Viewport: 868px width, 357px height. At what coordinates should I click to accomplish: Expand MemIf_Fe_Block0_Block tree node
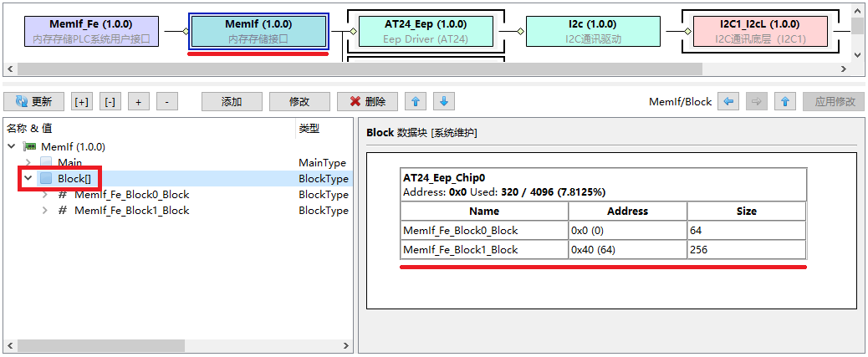44,195
